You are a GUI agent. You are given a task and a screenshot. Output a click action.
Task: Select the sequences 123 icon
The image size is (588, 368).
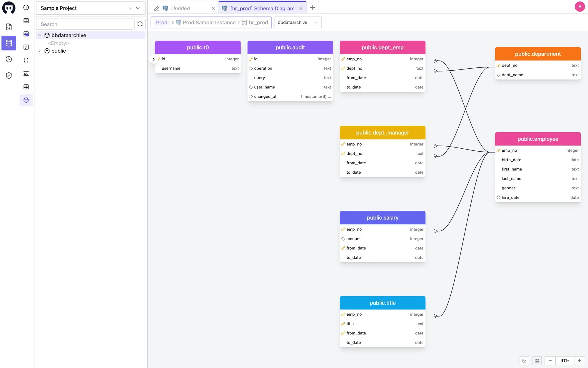coord(26,74)
